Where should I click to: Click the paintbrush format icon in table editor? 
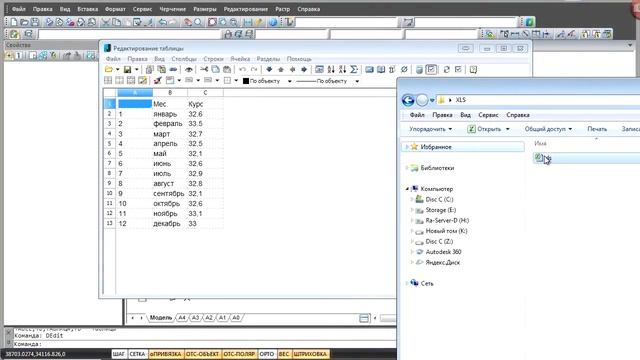158,80
